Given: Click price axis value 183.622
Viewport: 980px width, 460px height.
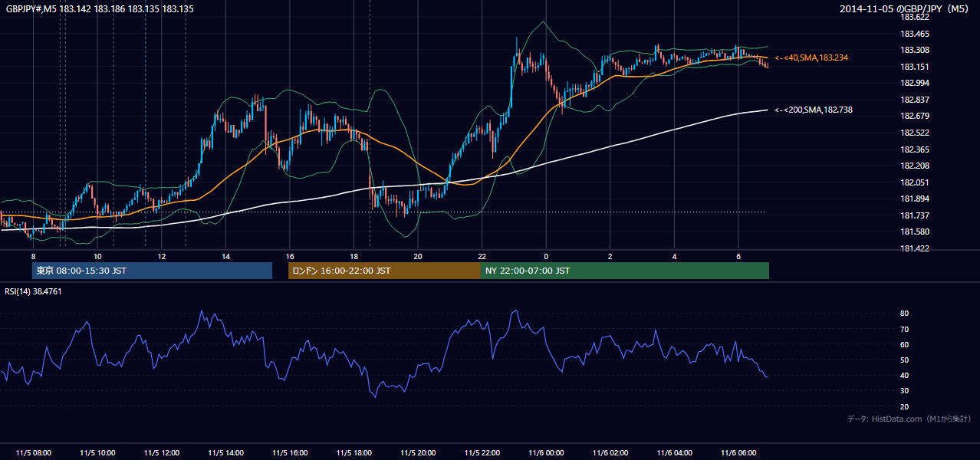Looking at the screenshot, I should (914, 17).
